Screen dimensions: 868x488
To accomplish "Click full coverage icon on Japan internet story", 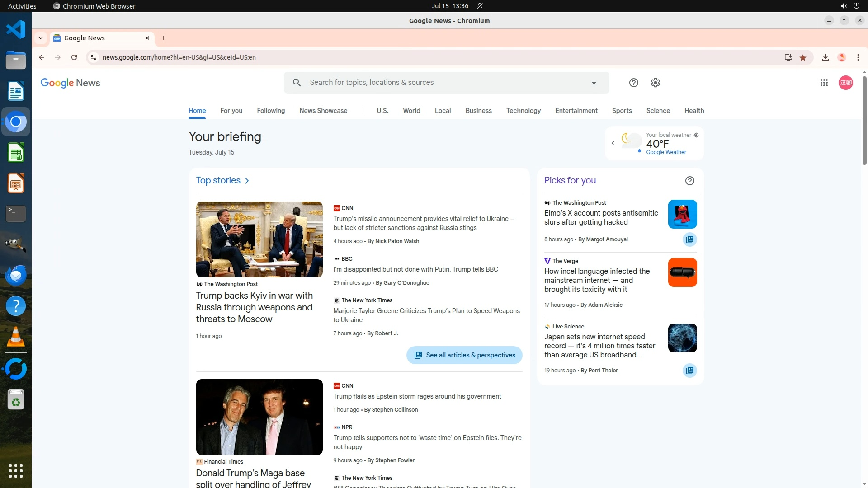I will (689, 371).
